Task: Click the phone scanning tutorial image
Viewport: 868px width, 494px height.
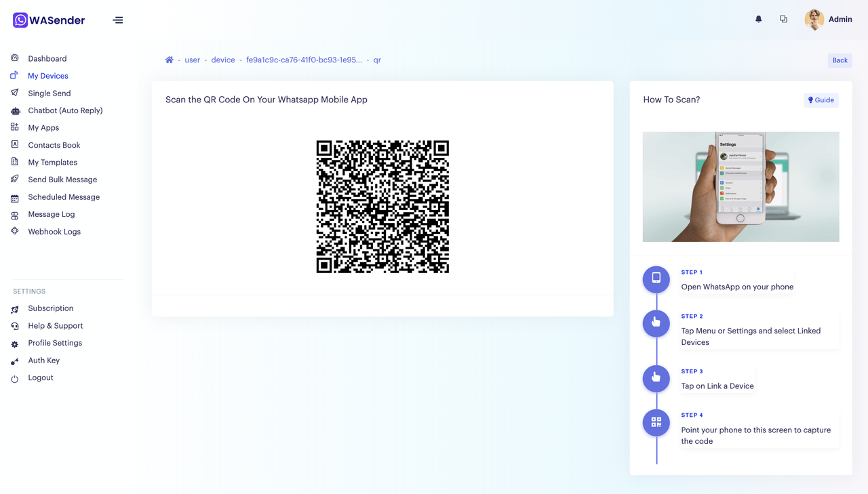Action: 741,187
